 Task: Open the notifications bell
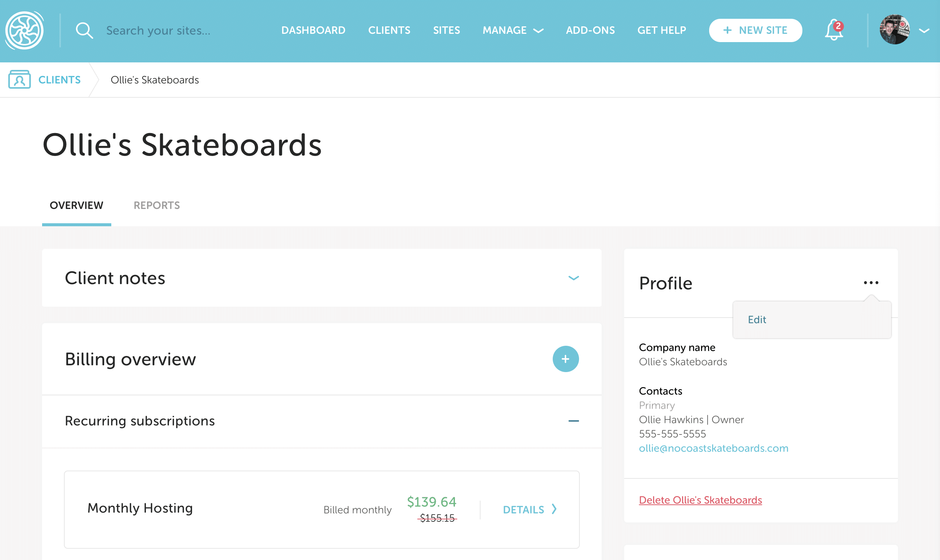coord(834,30)
